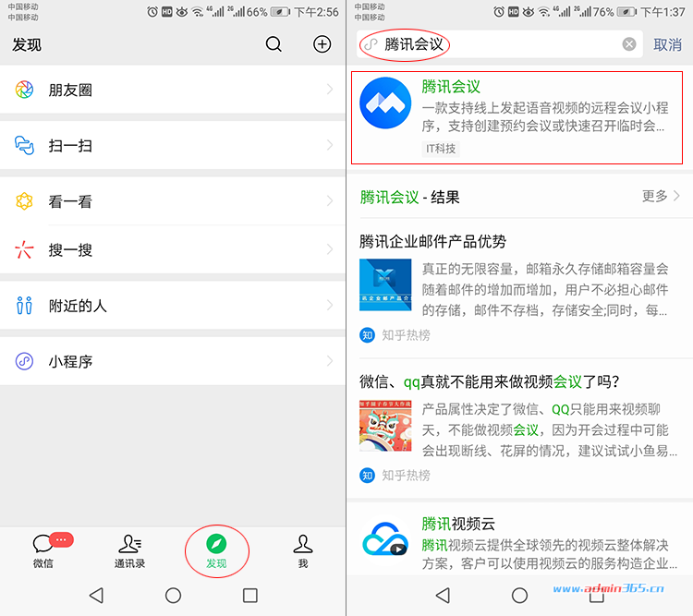
Task: Tap the 腾讯会议 - 结果 section header
Action: click(x=409, y=197)
